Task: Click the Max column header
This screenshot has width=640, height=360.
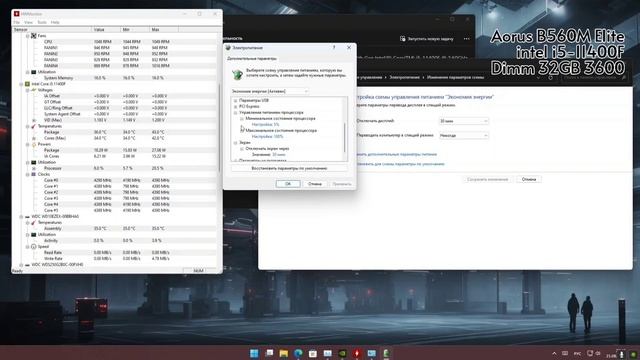Action: tap(164, 30)
